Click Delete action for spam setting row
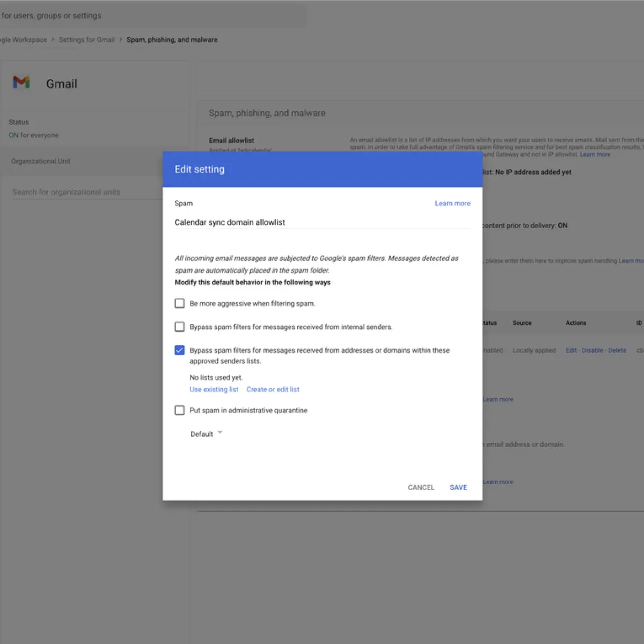The height and width of the screenshot is (644, 644). pos(617,350)
